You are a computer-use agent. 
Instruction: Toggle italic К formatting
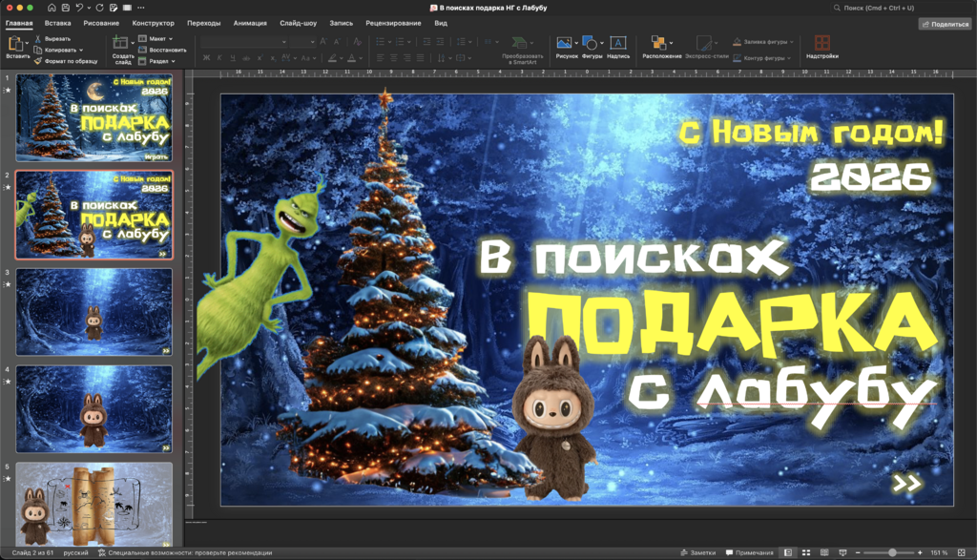pos(219,58)
